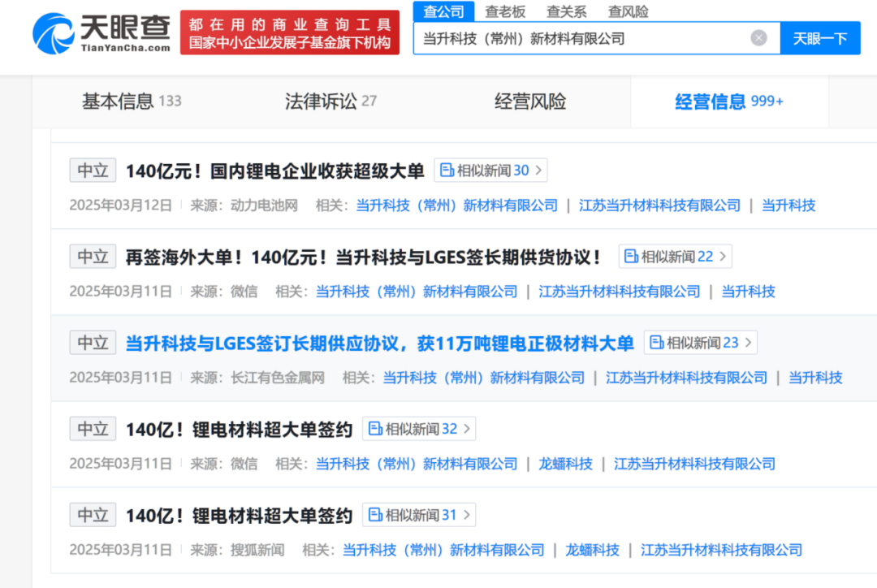Viewport: 877px width, 588px height.
Task: Expand 相似新闻 30 for the first article
Action: [x=490, y=170]
